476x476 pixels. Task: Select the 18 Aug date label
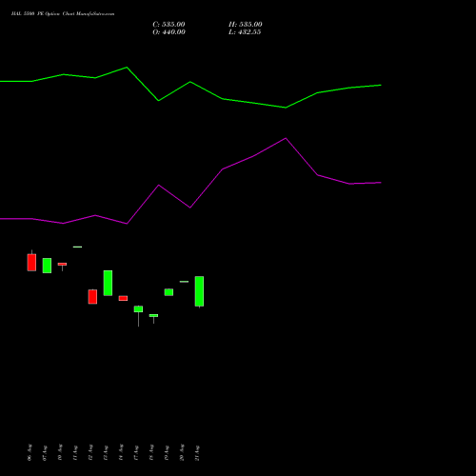[x=151, y=452]
